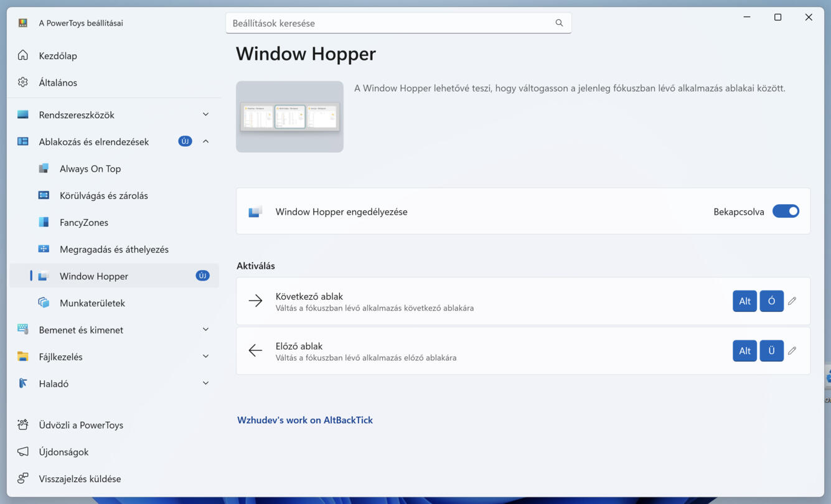This screenshot has height=504, width=831.
Task: Click the Bemenet és kimenet keyboard icon
Action: coord(23,329)
